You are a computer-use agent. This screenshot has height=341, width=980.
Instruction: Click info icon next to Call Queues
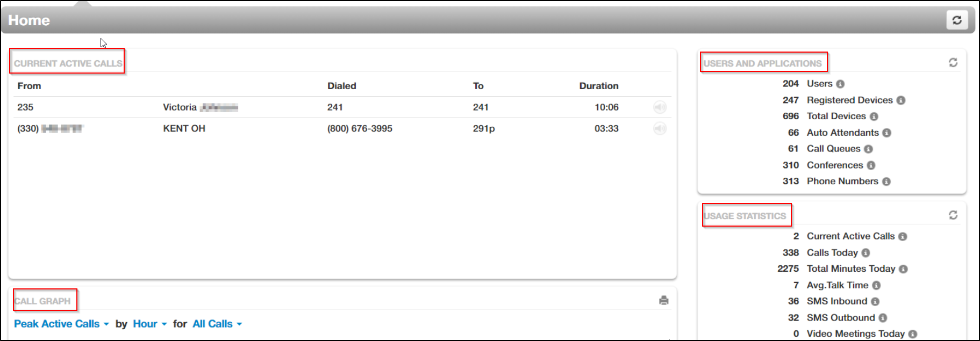point(868,149)
